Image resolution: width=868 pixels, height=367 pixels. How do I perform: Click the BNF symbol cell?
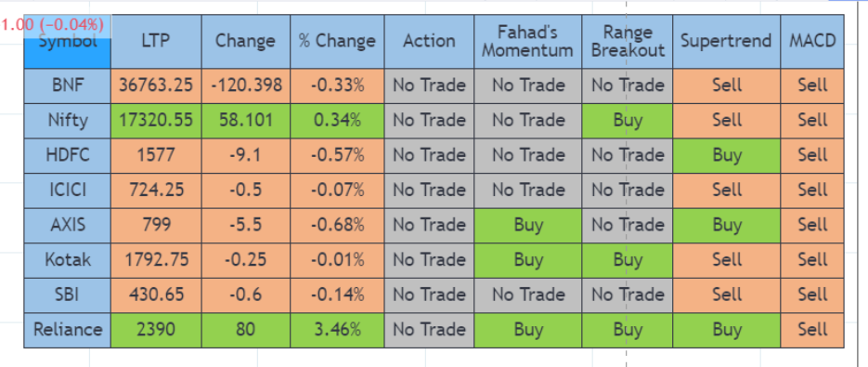coord(68,85)
